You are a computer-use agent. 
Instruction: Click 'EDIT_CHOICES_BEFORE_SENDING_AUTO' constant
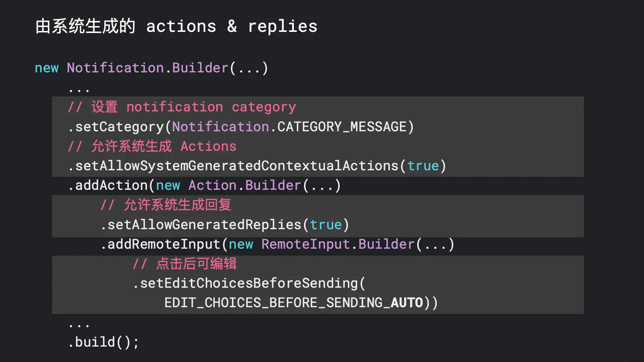[x=294, y=303]
